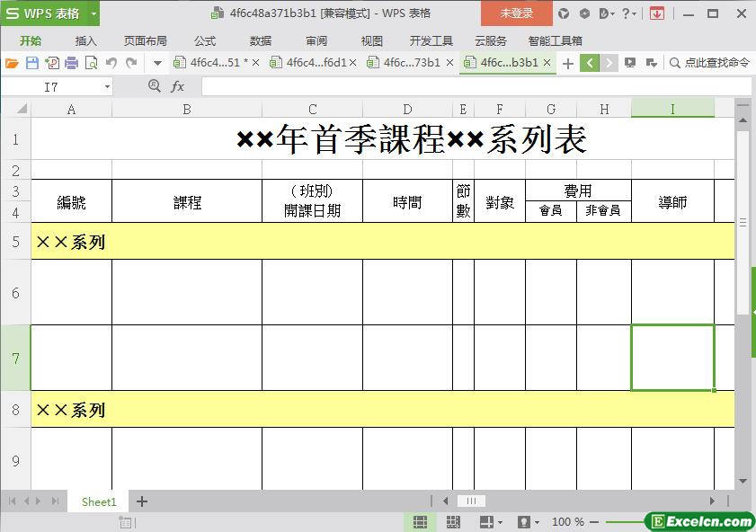Viewport: 756px width, 532px height.
Task: Close the 4f6c...73b1 document tab
Action: [449, 63]
